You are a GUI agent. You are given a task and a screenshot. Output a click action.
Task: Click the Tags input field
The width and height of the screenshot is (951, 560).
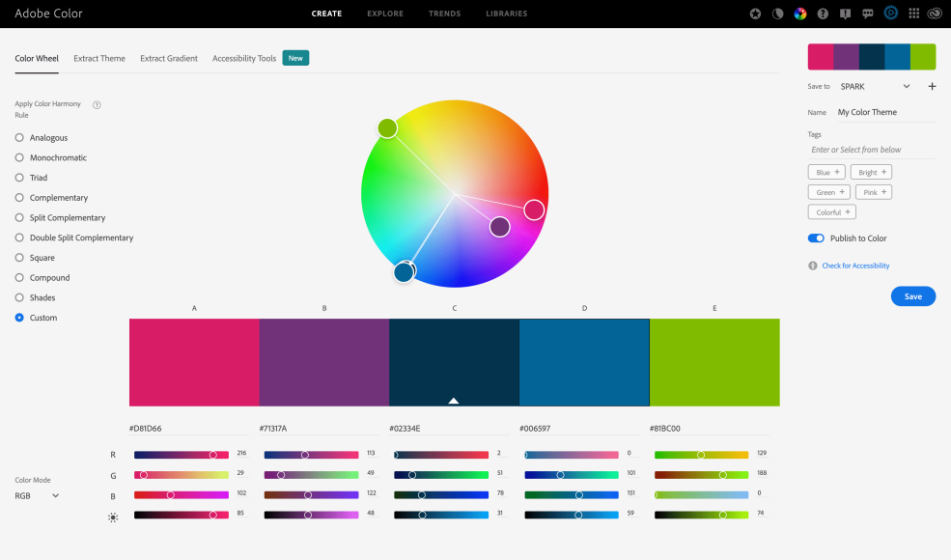pos(869,150)
